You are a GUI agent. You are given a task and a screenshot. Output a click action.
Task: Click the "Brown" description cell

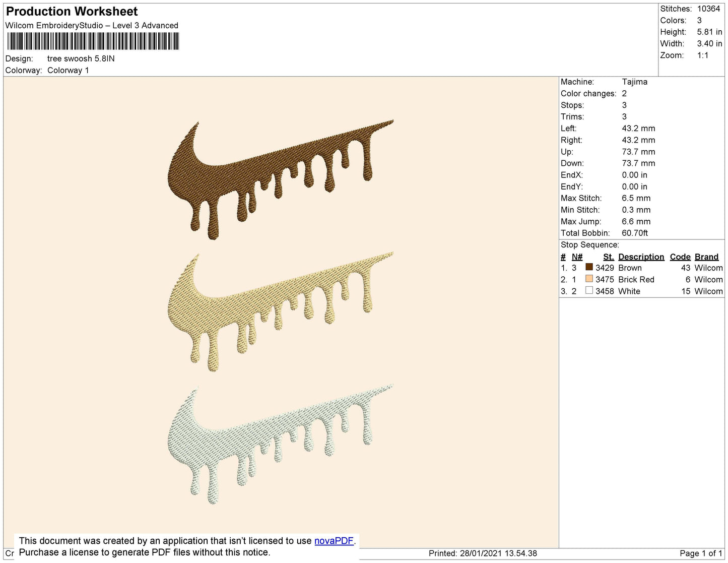[x=630, y=268]
